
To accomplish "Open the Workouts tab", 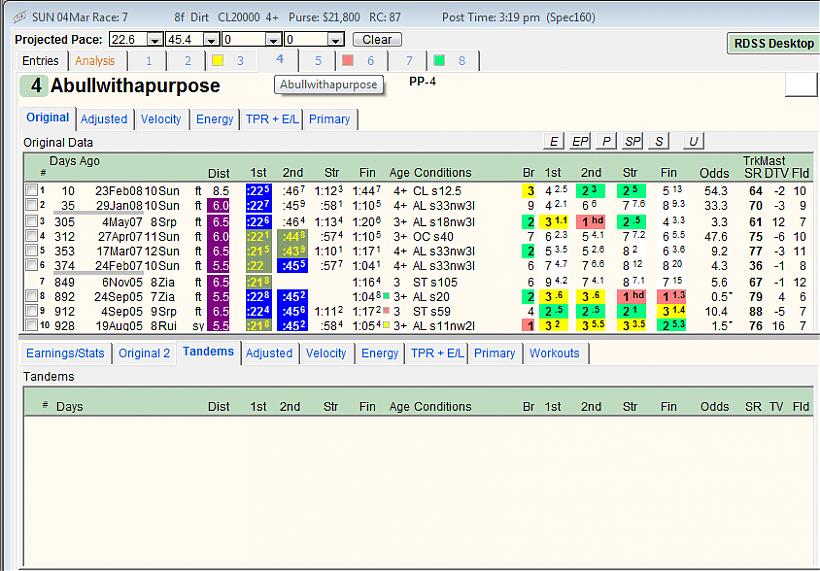I will [554, 353].
